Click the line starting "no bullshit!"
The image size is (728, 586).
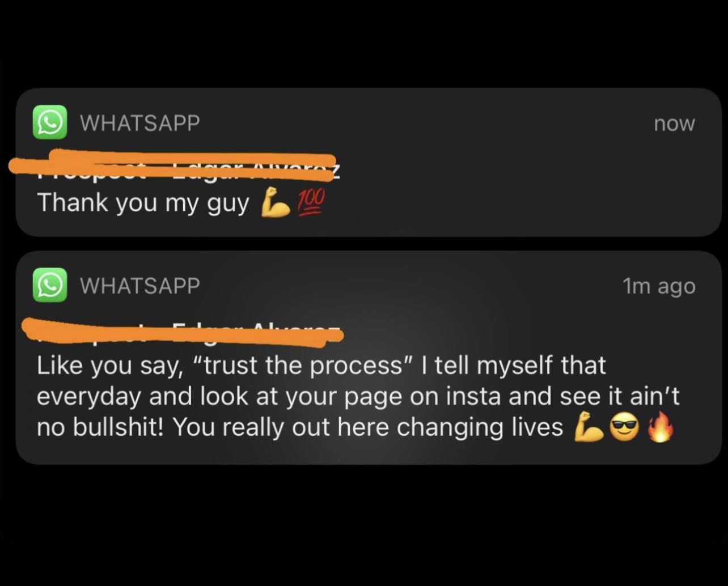pyautogui.click(x=299, y=427)
